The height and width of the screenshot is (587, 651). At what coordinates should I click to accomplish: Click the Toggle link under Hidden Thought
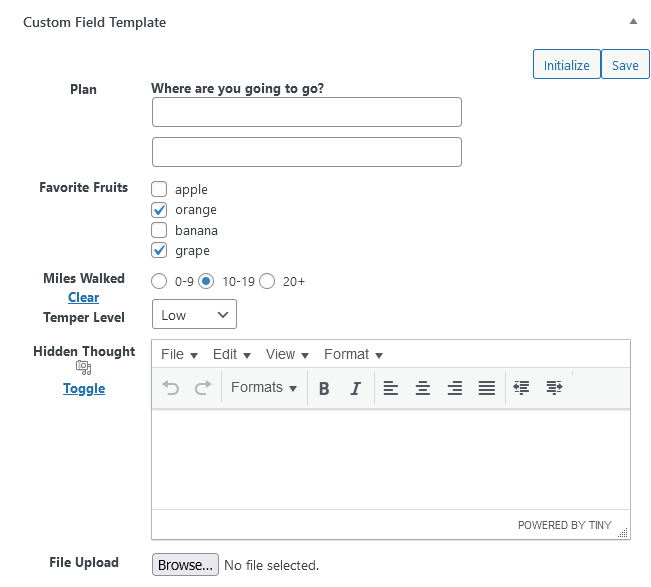[84, 389]
